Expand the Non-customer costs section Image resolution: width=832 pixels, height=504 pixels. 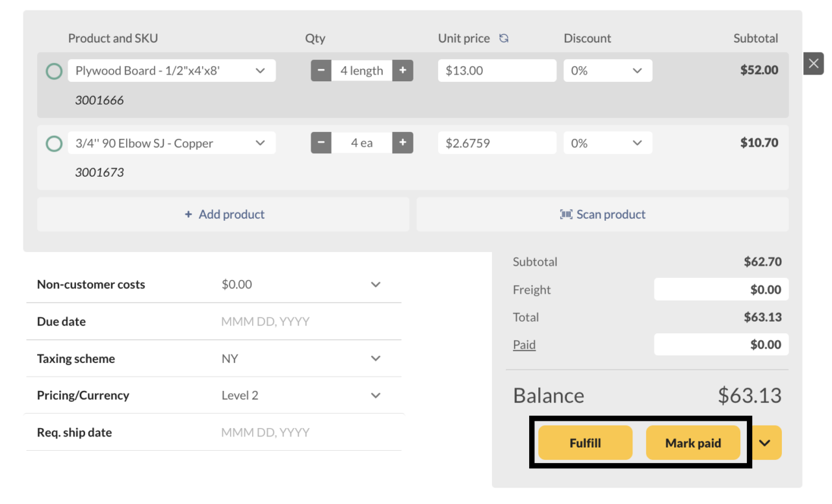pyautogui.click(x=376, y=284)
